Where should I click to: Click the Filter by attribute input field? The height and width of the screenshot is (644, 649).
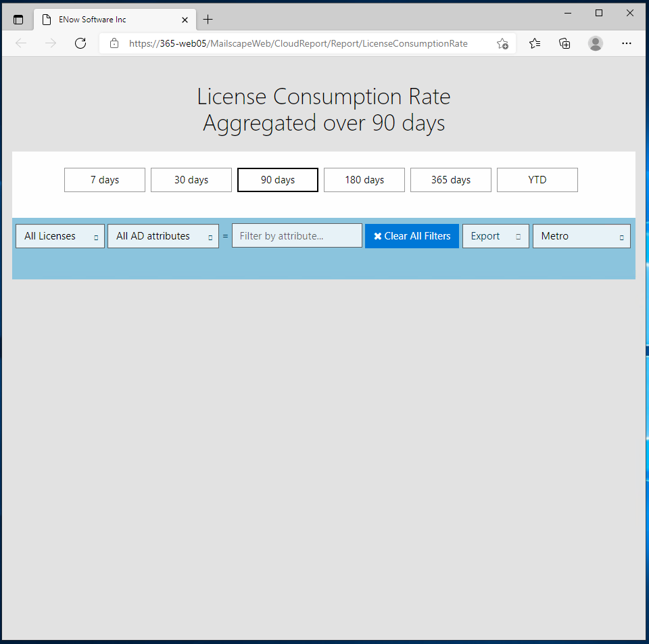pos(297,235)
